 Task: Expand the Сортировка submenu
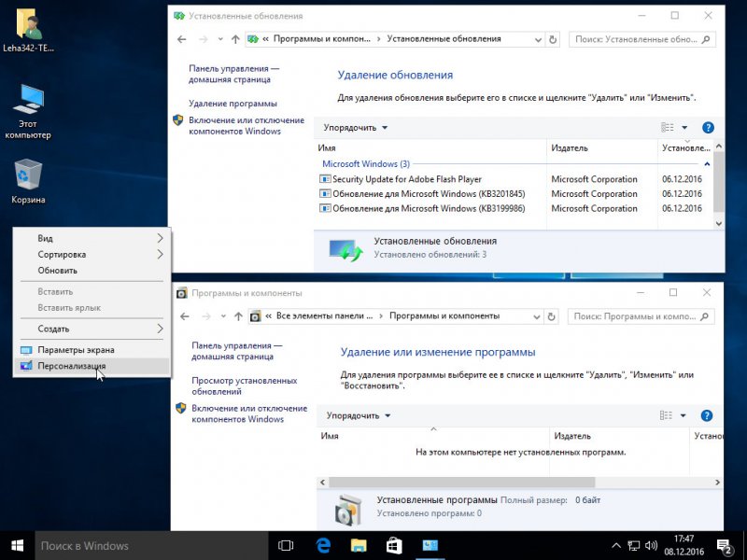92,254
